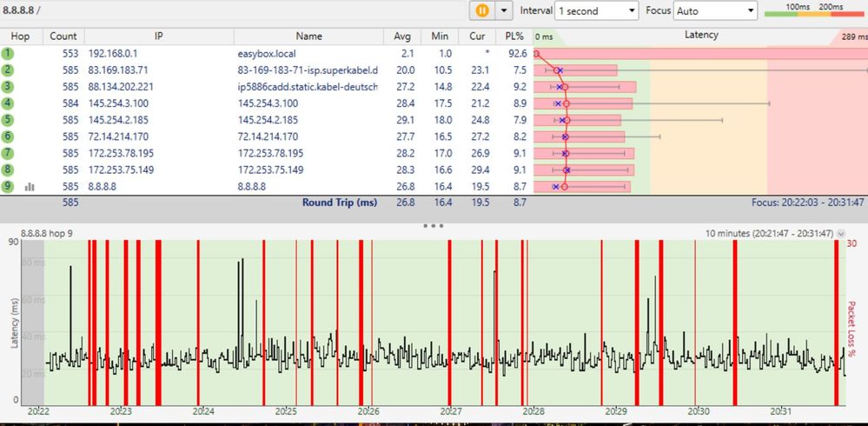868x426 pixels.
Task: Select the hop 6 green circle icon
Action: (x=7, y=136)
